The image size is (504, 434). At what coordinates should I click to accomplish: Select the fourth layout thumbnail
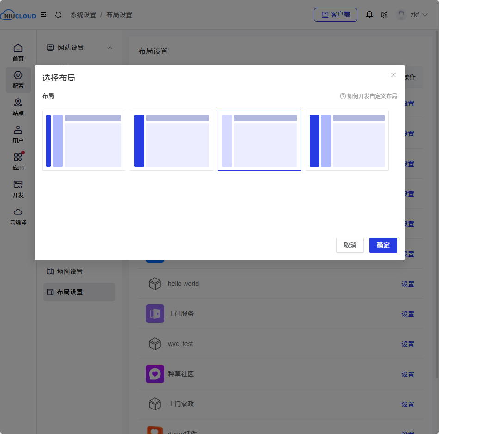coord(347,141)
